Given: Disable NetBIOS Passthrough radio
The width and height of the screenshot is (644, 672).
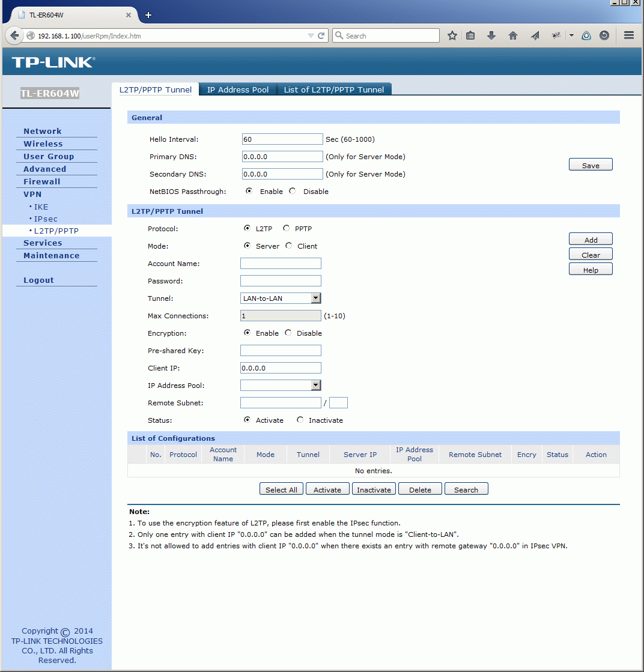Looking at the screenshot, I should (293, 191).
